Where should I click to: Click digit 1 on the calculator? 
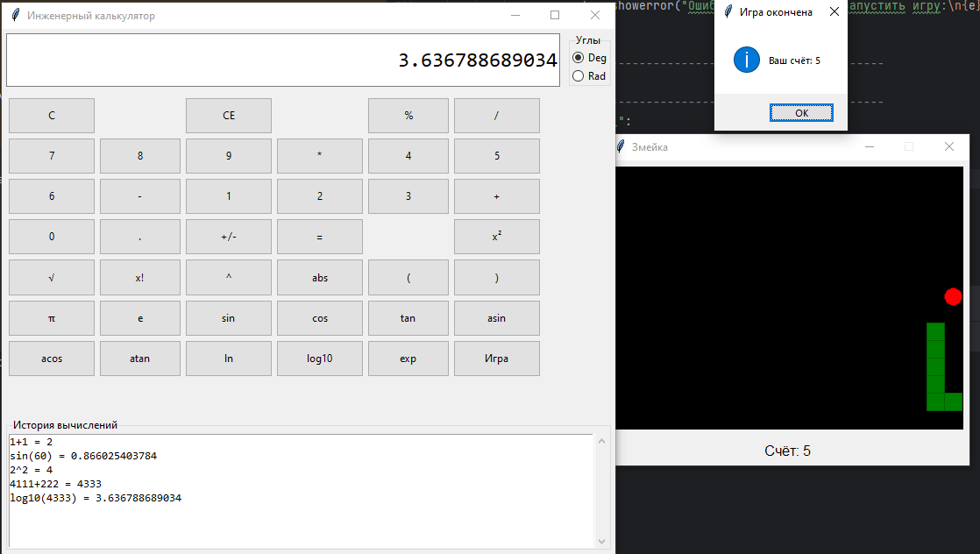229,196
